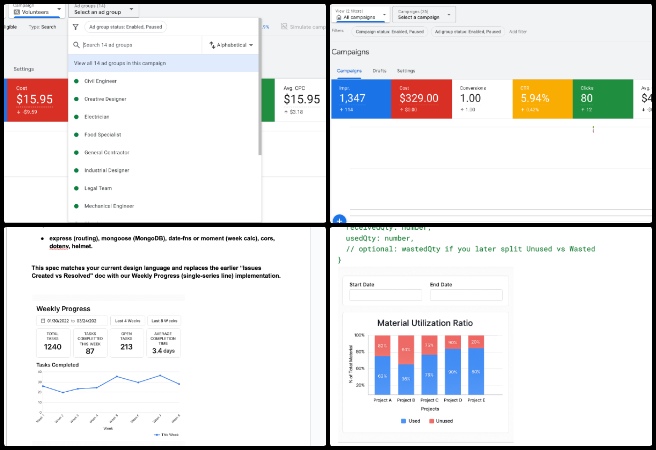Click the search magnifier icon in ad group list
Image resolution: width=656 pixels, height=450 pixels.
pyautogui.click(x=77, y=45)
